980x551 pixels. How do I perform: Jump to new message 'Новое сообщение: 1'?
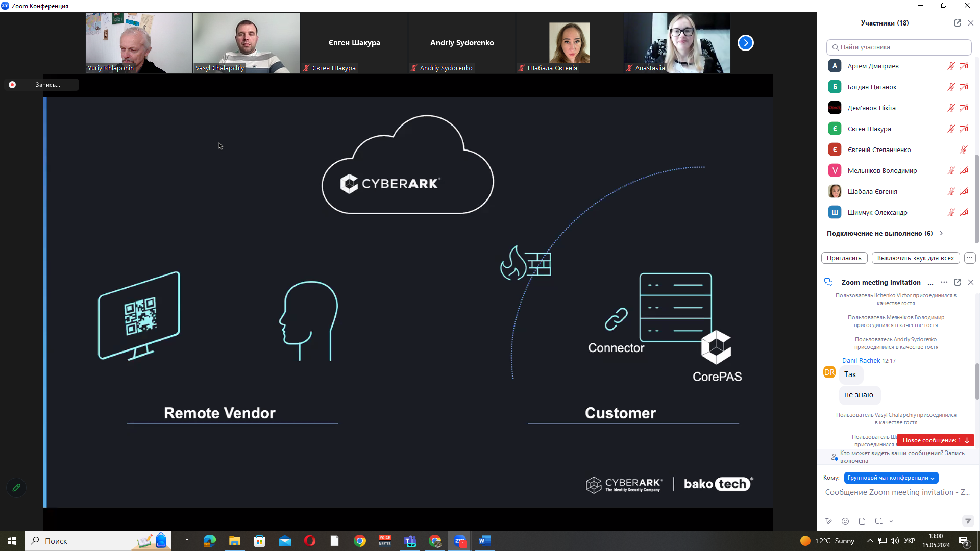[935, 440]
